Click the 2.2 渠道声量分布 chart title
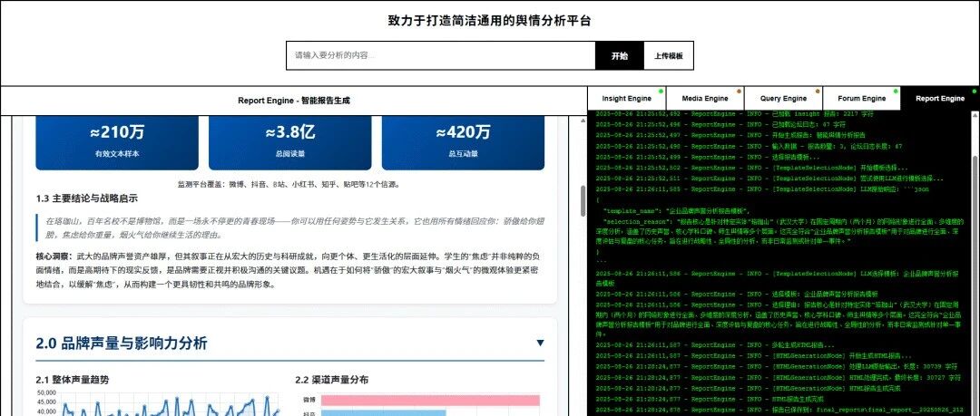 pos(332,380)
